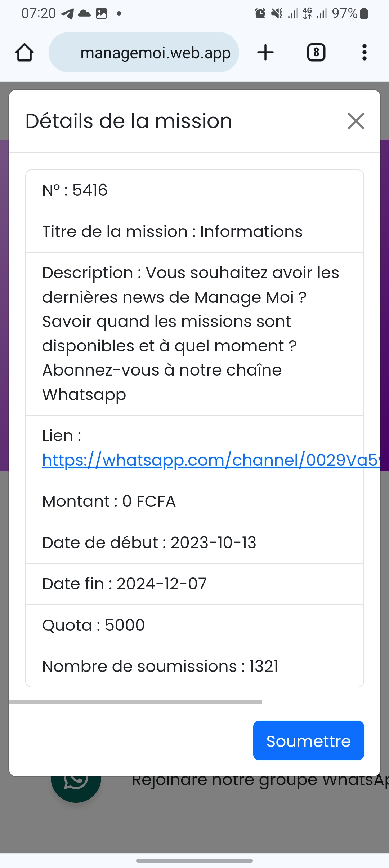Tap the browser home icon
Image resolution: width=389 pixels, height=868 pixels.
pos(24,53)
